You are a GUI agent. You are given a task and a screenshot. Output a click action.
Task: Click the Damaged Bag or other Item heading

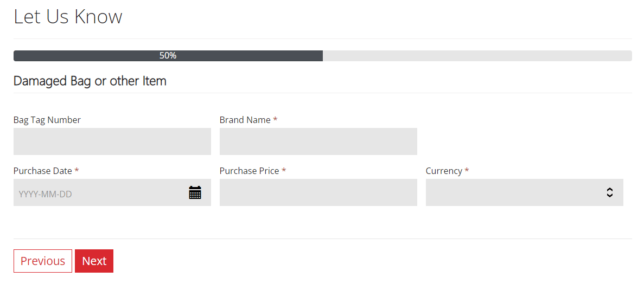pos(90,81)
